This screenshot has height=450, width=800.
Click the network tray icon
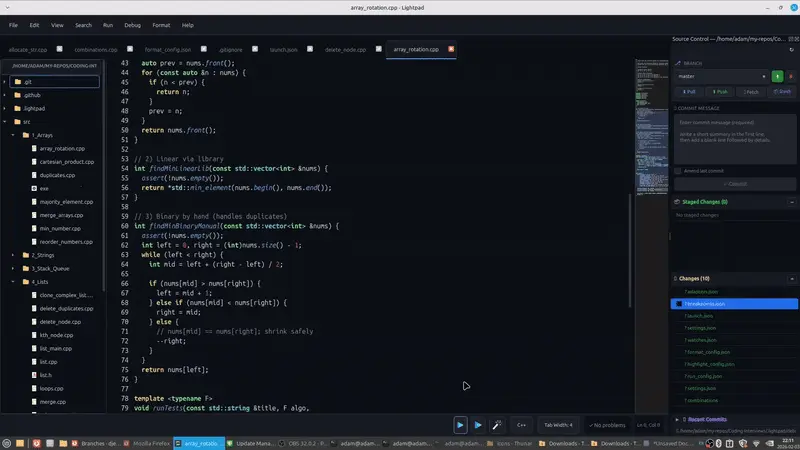click(757, 443)
